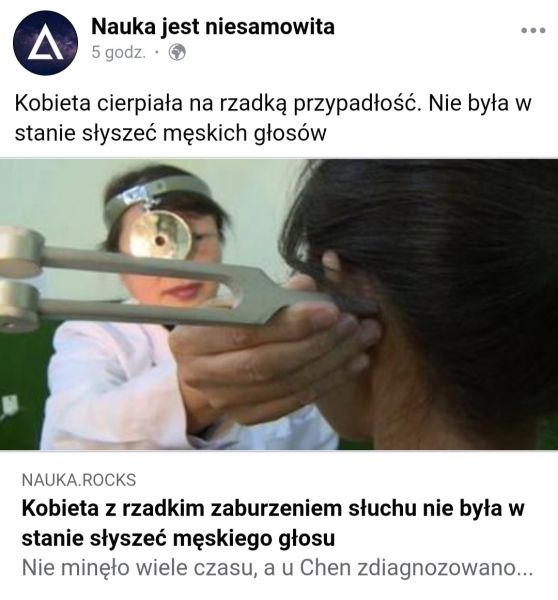Open the three-dot post options menu

(x=533, y=30)
